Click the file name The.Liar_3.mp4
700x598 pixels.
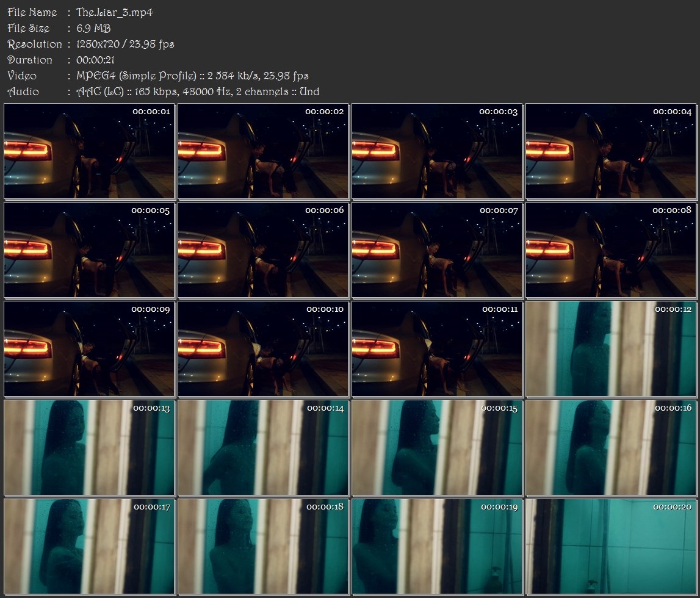115,12
